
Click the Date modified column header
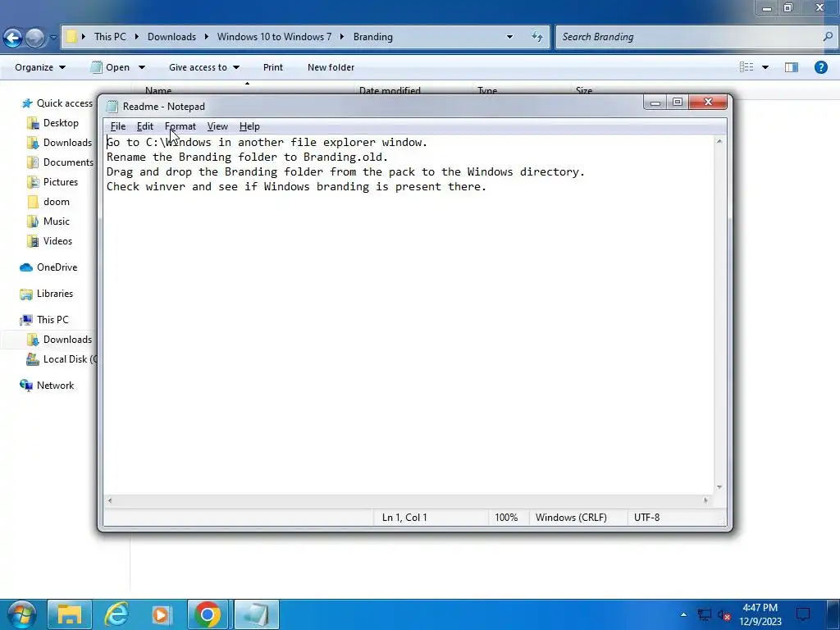point(390,90)
